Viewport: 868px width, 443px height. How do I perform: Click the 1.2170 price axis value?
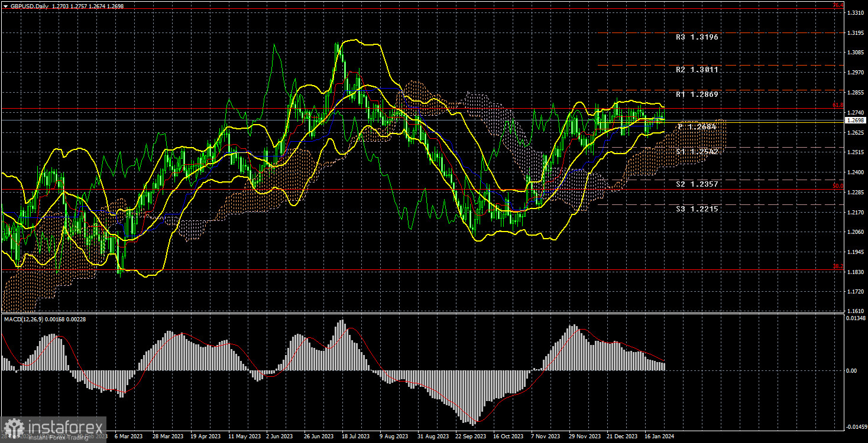(x=855, y=212)
